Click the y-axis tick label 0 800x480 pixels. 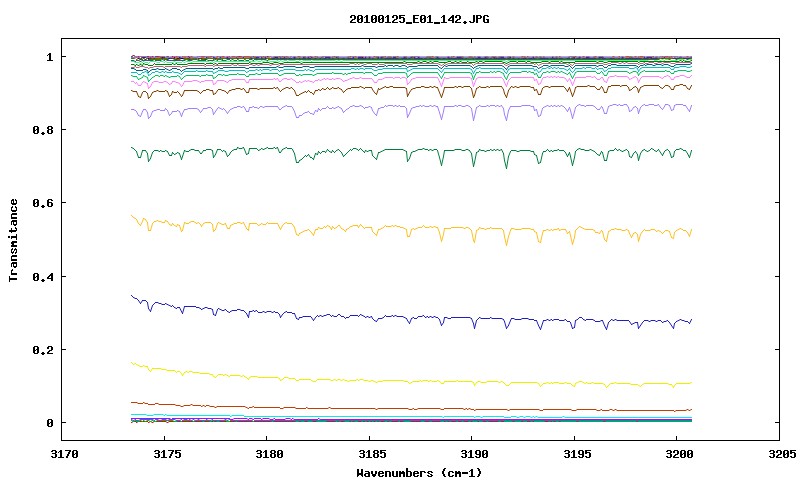coord(49,423)
